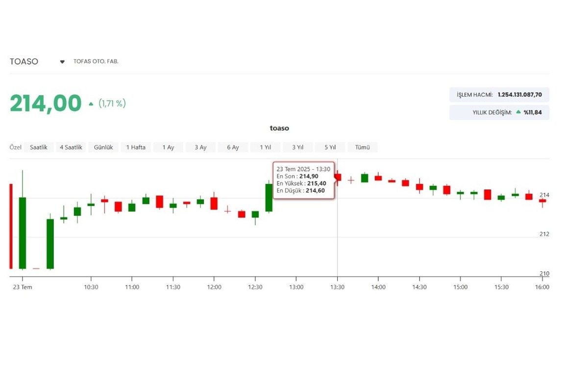Image resolution: width=588 pixels, height=368 pixels.
Task: Click the YILLIK DEĞİŞİM annual change box
Action: pos(499,112)
